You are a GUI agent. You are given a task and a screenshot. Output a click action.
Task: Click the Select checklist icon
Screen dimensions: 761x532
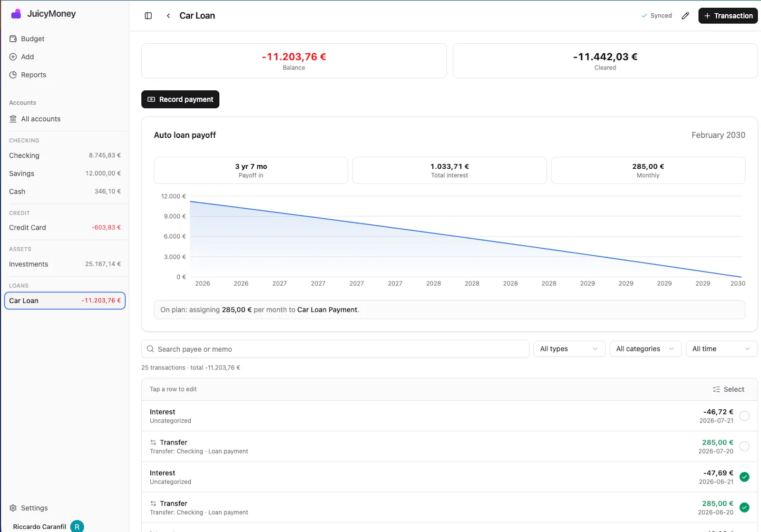coord(716,389)
